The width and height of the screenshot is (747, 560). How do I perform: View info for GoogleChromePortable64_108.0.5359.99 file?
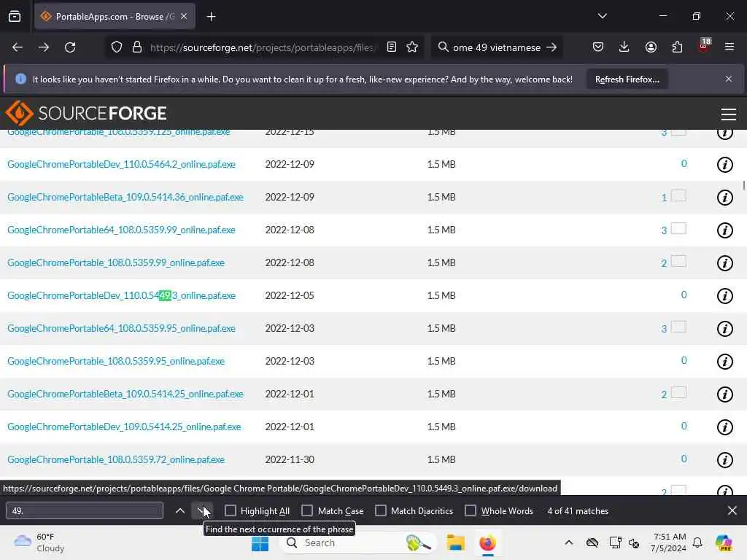(x=724, y=230)
